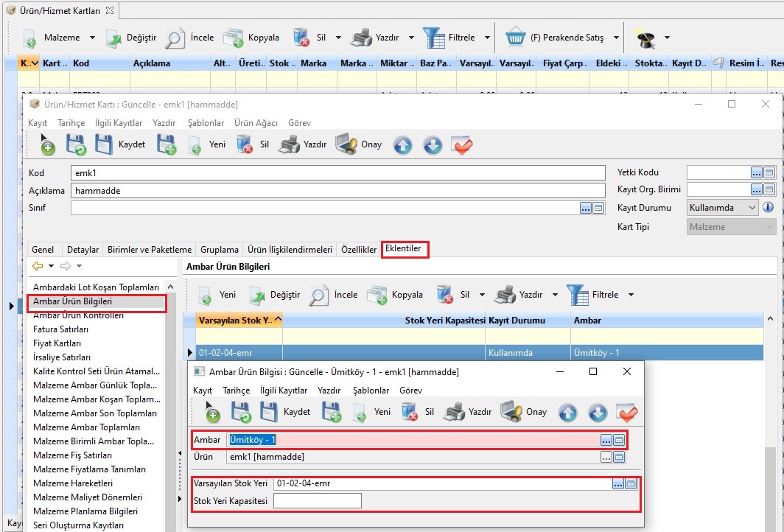The image size is (784, 532).
Task: Select the Eklentiler tab
Action: pyautogui.click(x=404, y=248)
